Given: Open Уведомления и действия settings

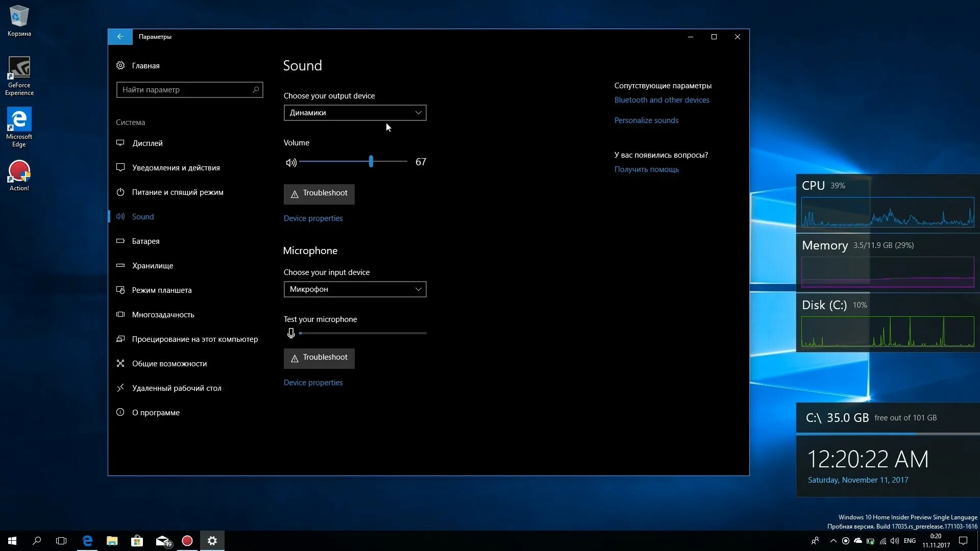Looking at the screenshot, I should tap(176, 167).
